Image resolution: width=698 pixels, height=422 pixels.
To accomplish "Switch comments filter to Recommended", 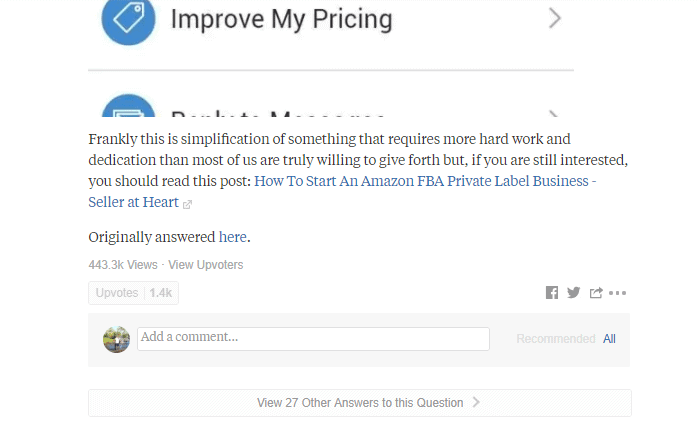I will pos(556,339).
